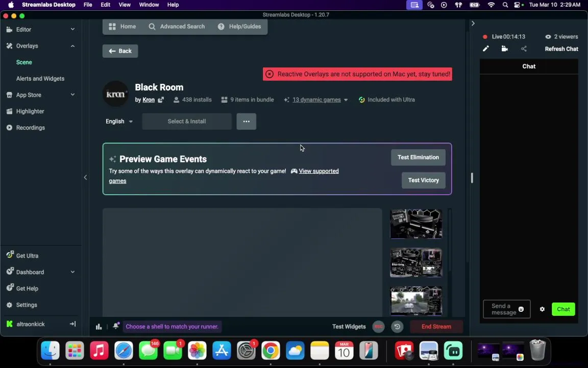
Task: Collapse the chat panel with top chevron
Action: point(473,24)
